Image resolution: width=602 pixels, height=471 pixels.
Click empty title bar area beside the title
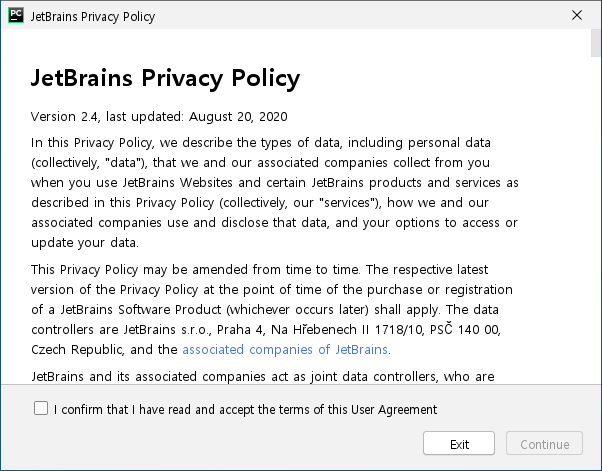pyautogui.click(x=361, y=16)
